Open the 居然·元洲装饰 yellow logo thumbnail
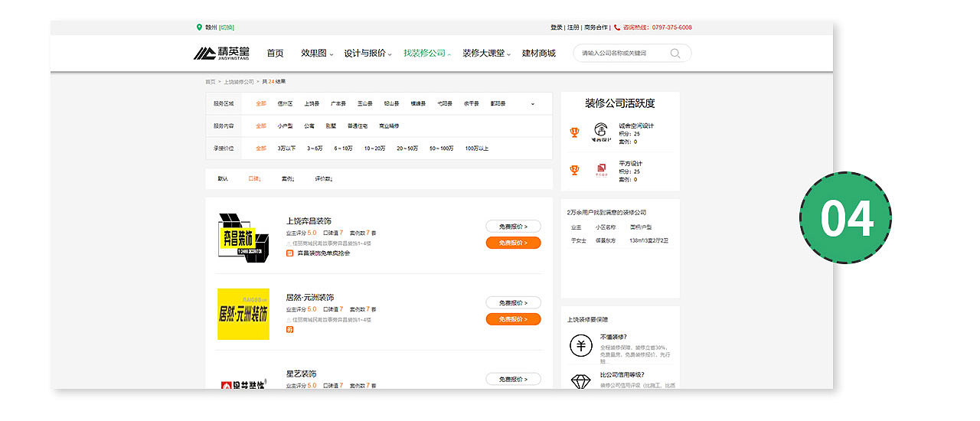The height and width of the screenshot is (421, 980). click(243, 314)
